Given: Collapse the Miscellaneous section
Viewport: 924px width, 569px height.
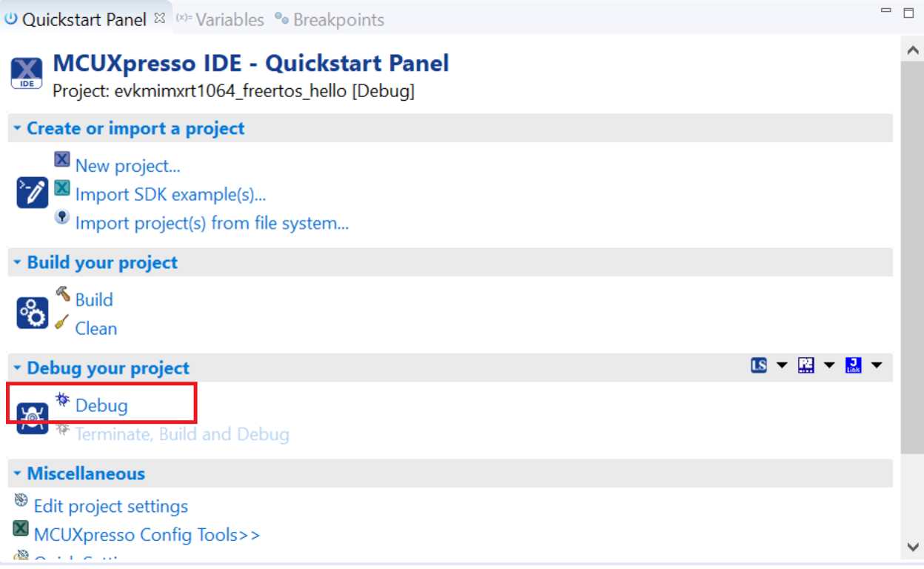Looking at the screenshot, I should (x=17, y=473).
